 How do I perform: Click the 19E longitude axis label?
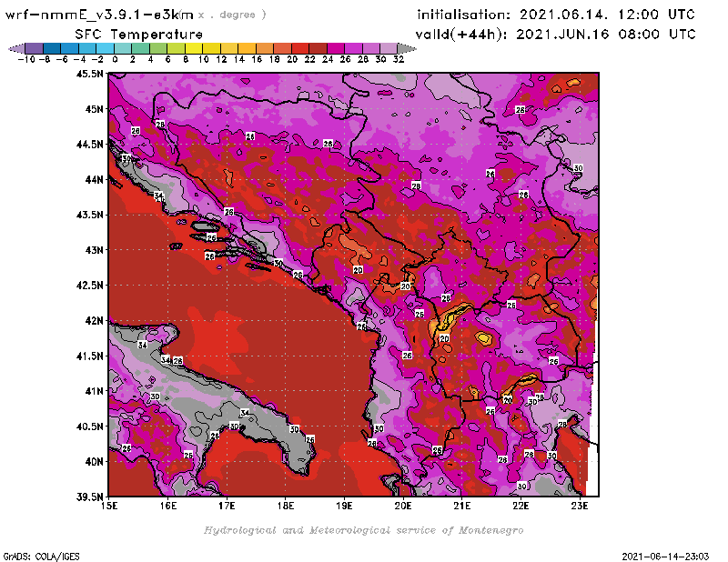[345, 505]
